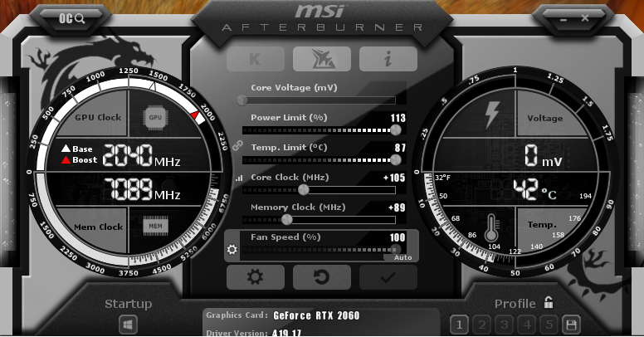Click the Mem Clock label

99,227
